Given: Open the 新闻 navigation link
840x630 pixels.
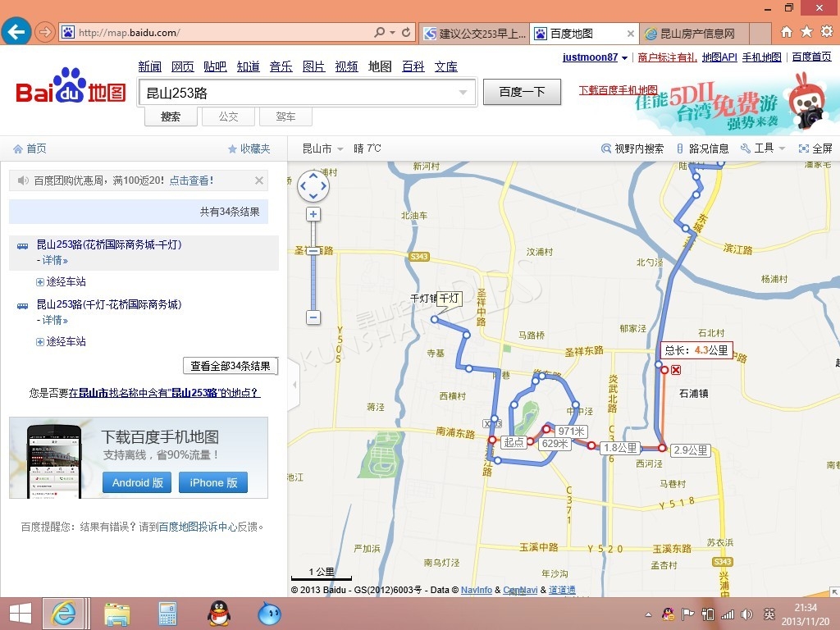Looking at the screenshot, I should click(149, 66).
